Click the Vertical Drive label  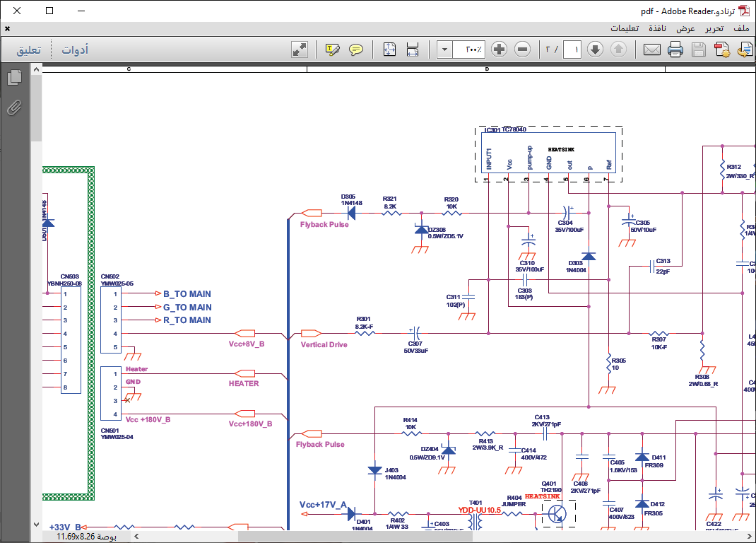(x=324, y=344)
